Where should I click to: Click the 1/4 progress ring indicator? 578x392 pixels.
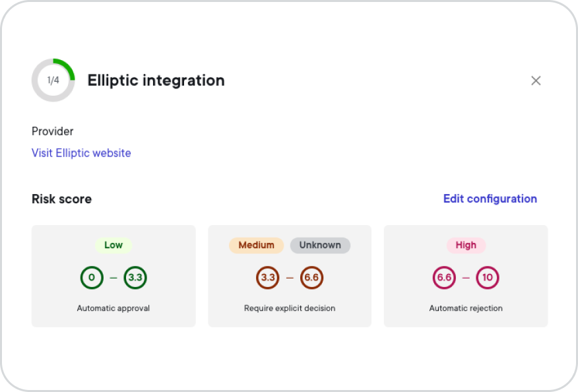click(53, 80)
